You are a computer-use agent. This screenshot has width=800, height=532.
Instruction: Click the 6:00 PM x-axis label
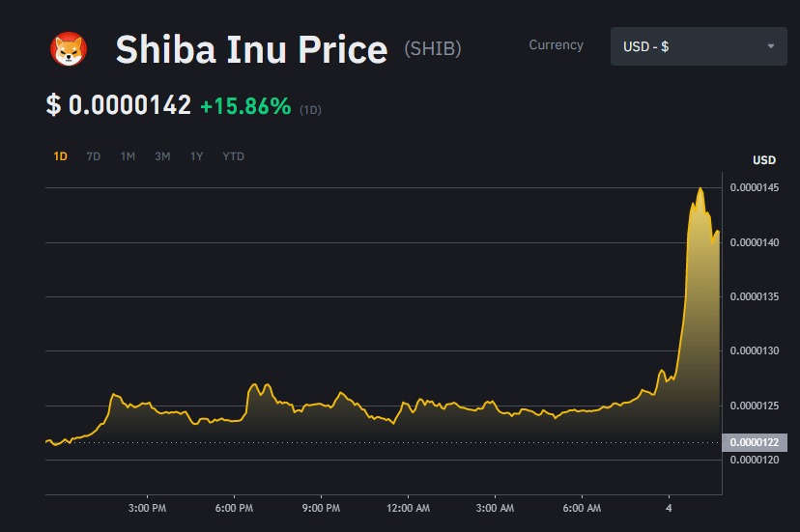234,508
